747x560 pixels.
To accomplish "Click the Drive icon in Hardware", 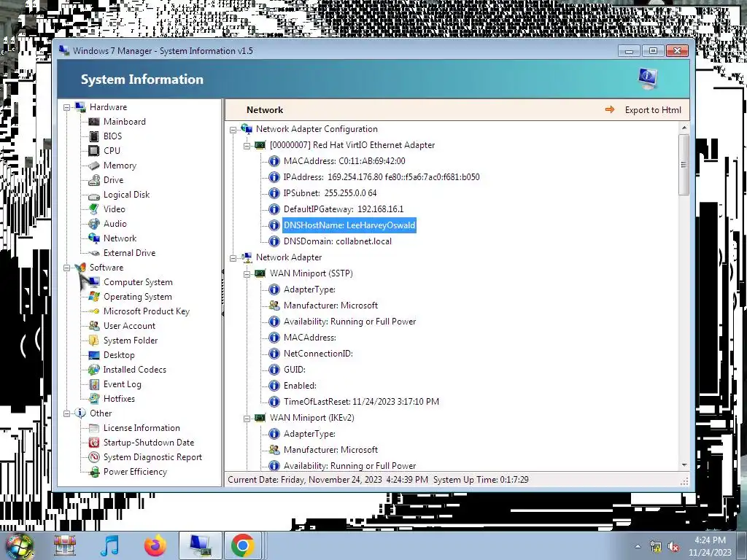I will pos(94,181).
